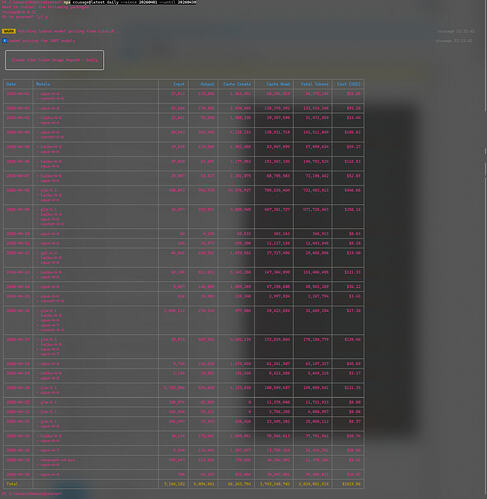Select the 2026-04-10 date cell
Image resolution: width=487 pixels, height=499 pixels.
[18, 234]
